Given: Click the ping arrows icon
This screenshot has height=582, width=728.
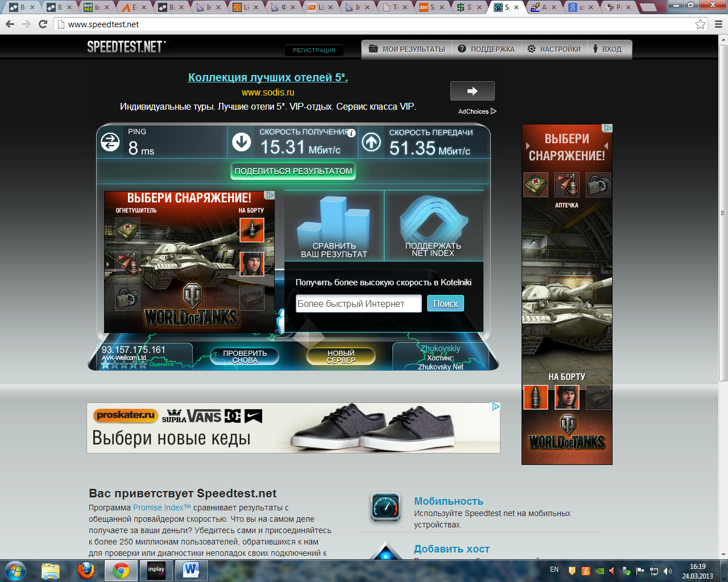Looking at the screenshot, I should point(110,142).
